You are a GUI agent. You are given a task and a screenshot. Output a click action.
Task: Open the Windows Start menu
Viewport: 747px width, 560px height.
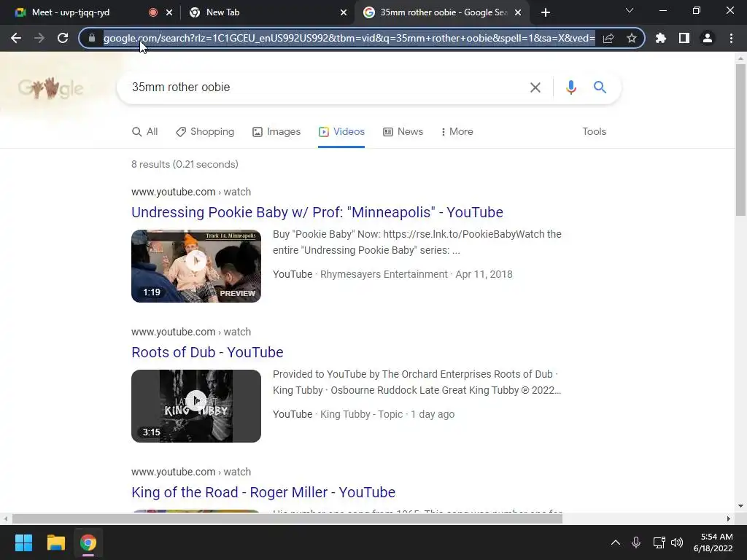23,542
